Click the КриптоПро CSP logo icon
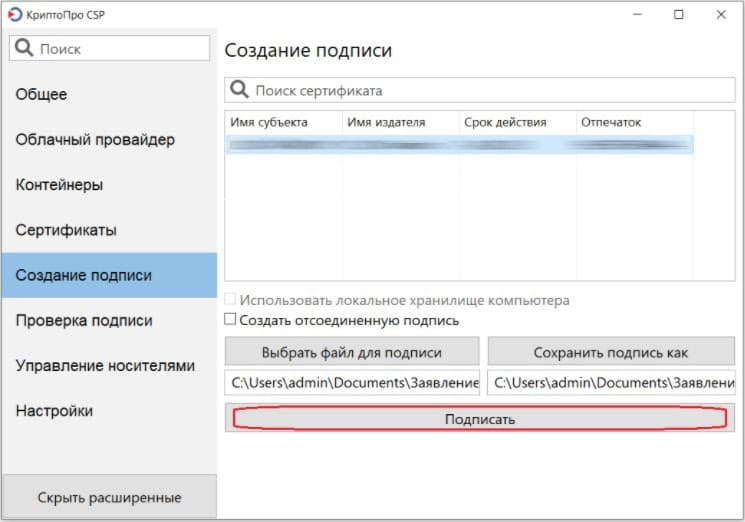745x522 pixels. 15,14
